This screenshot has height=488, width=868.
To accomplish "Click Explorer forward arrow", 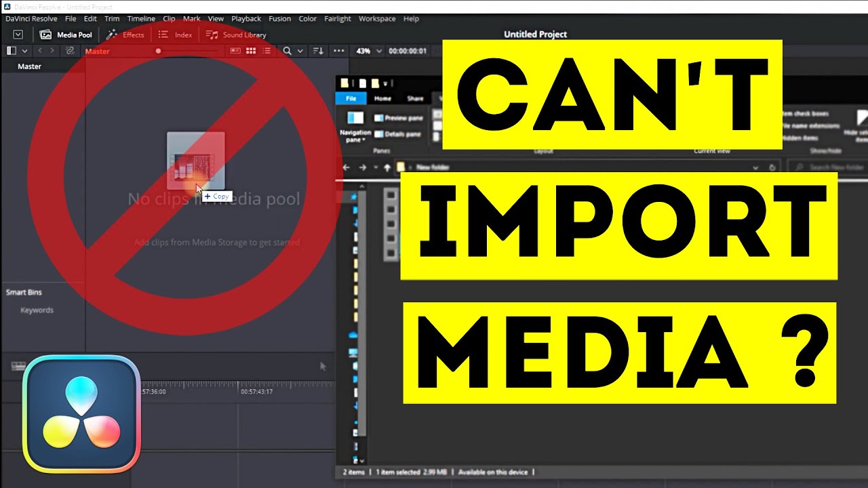I will tap(362, 167).
